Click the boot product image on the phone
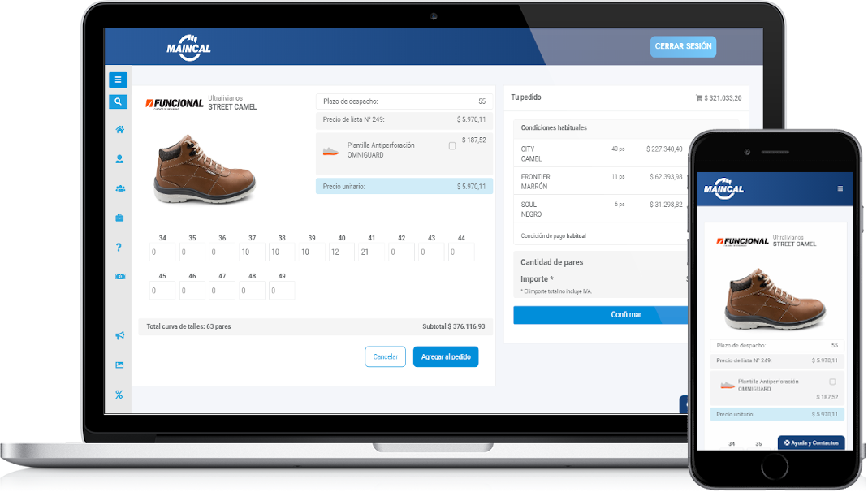Viewport: 868px width, 492px height. pyautogui.click(x=775, y=299)
